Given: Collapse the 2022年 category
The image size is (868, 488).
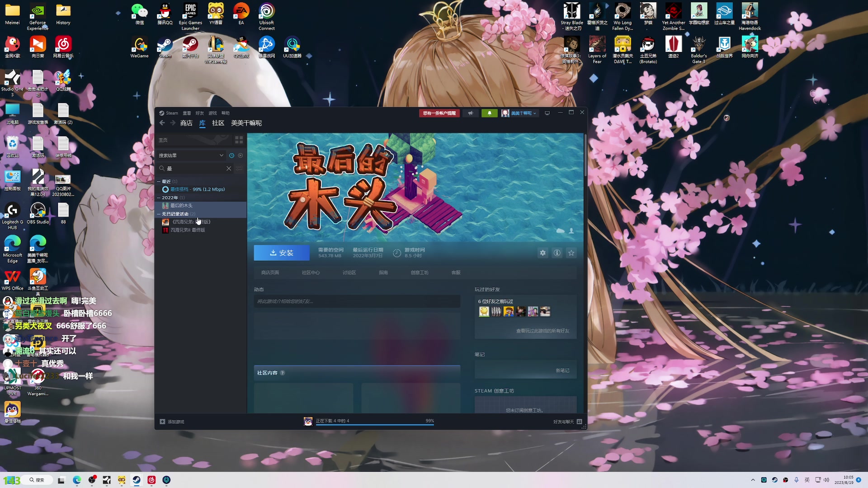Looking at the screenshot, I should point(159,198).
